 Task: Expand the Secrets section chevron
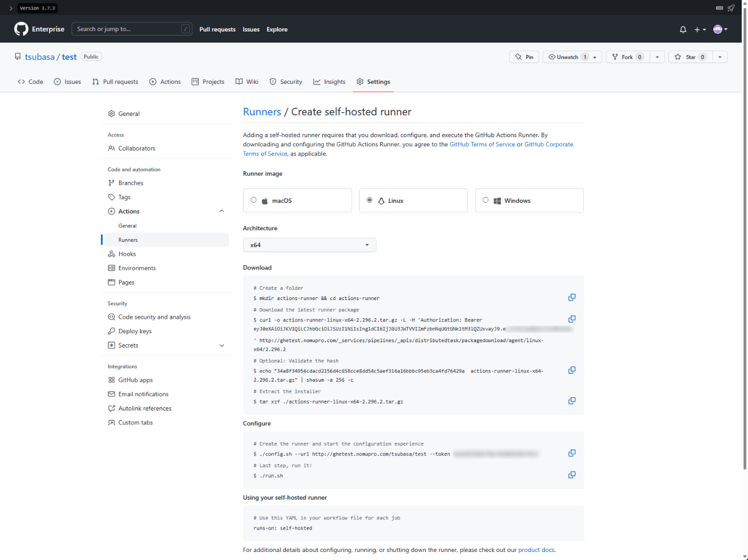pos(222,345)
